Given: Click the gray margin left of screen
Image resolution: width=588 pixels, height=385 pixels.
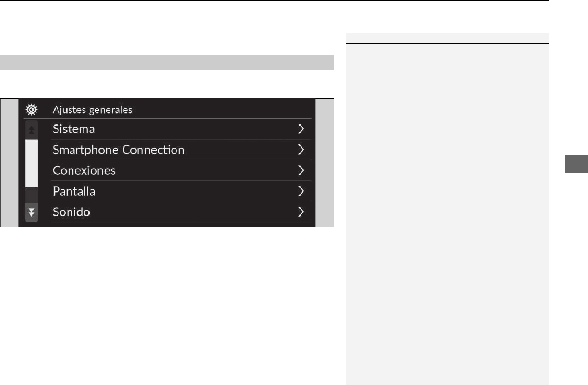Looking at the screenshot, I should tap(9, 163).
